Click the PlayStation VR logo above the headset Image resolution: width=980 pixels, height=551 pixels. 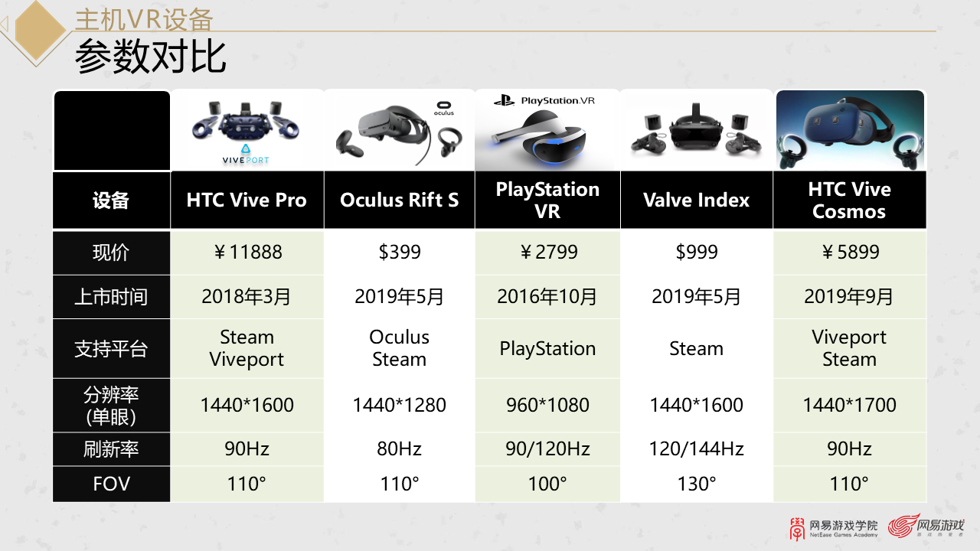coord(544,100)
